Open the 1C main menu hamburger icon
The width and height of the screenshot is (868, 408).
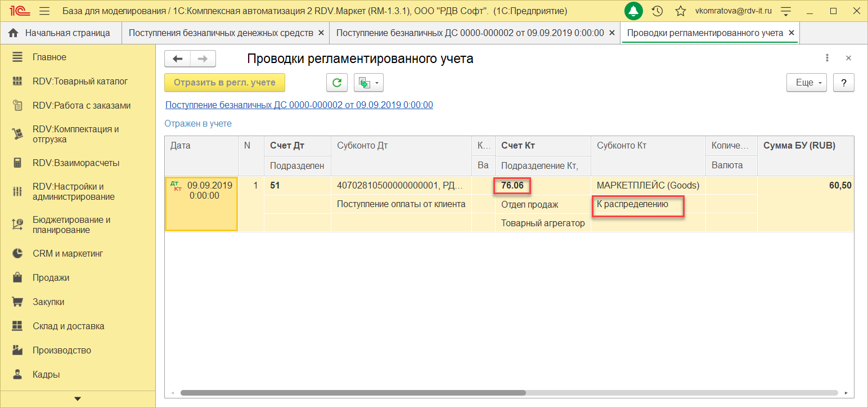45,11
